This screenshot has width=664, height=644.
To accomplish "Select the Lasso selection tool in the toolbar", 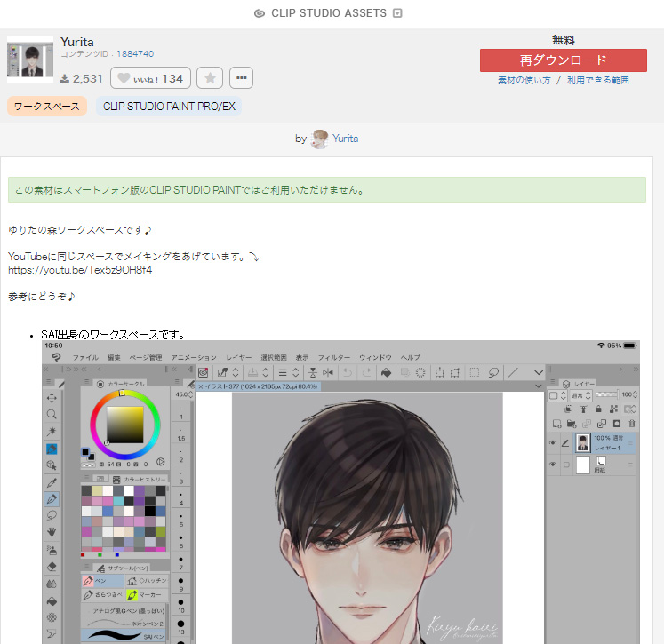I will click(x=52, y=515).
